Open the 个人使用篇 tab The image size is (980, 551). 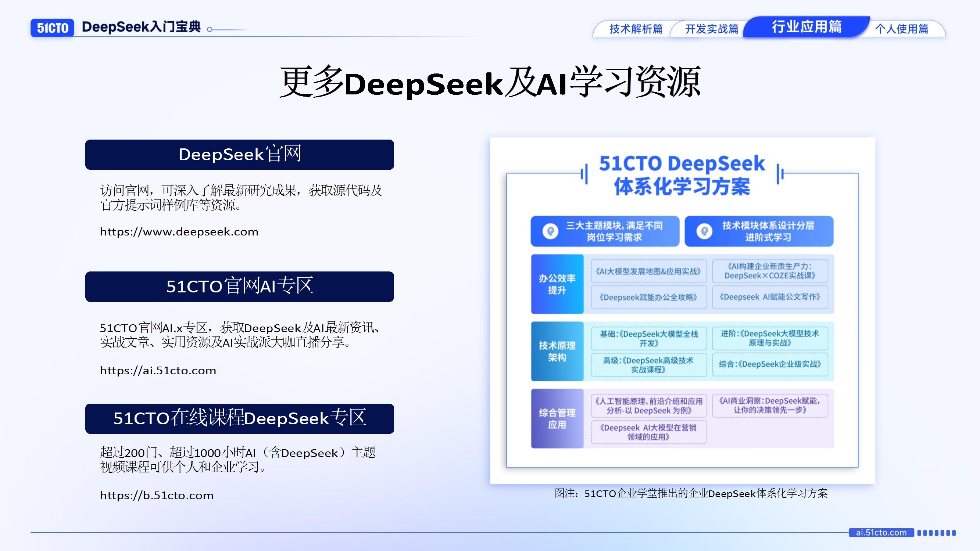point(902,29)
